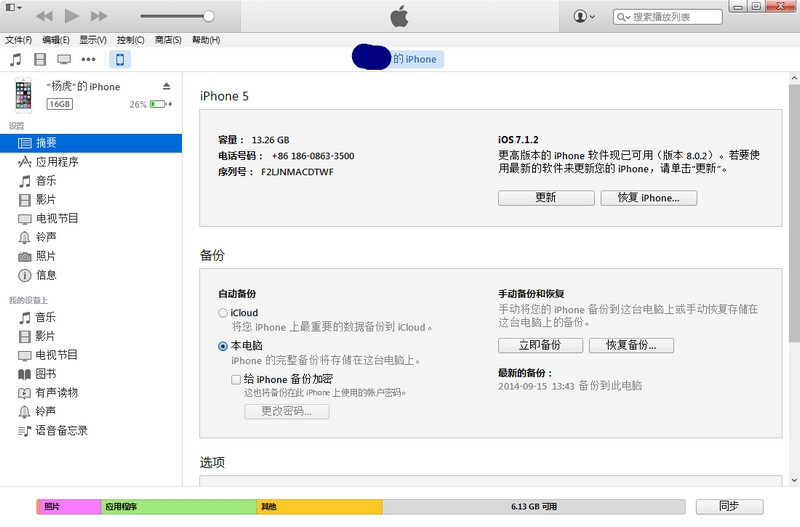This screenshot has width=800, height=527.
Task: Click serial number F2LJNMACDTWF
Action: [x=297, y=172]
